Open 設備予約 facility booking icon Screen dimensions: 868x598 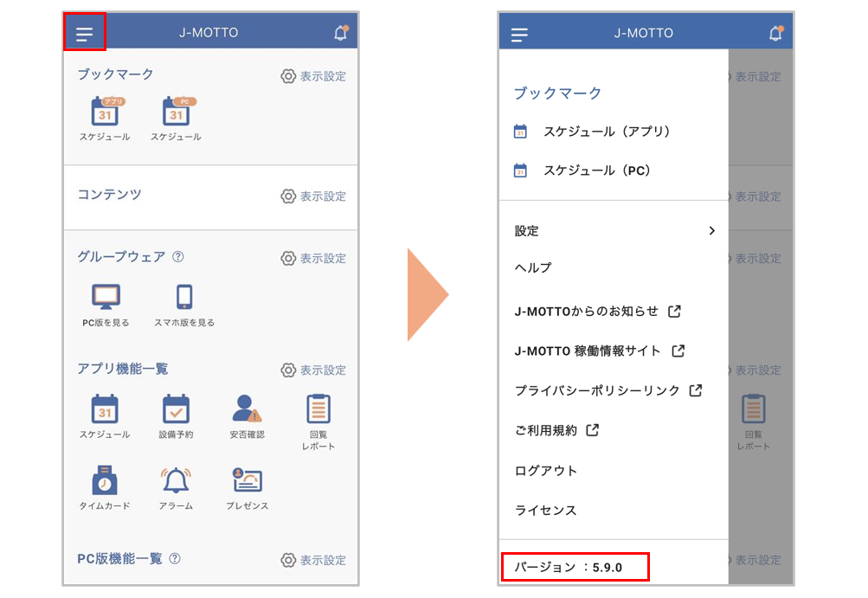click(x=176, y=409)
